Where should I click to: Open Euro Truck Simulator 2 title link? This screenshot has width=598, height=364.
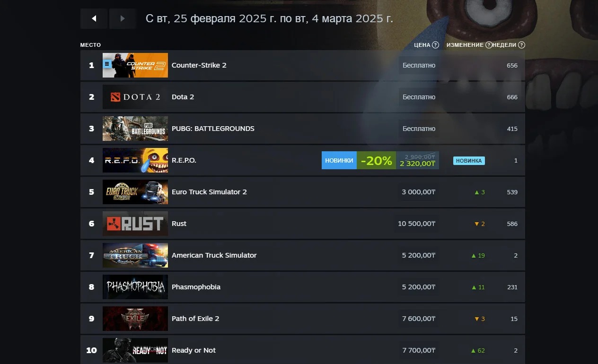(209, 192)
